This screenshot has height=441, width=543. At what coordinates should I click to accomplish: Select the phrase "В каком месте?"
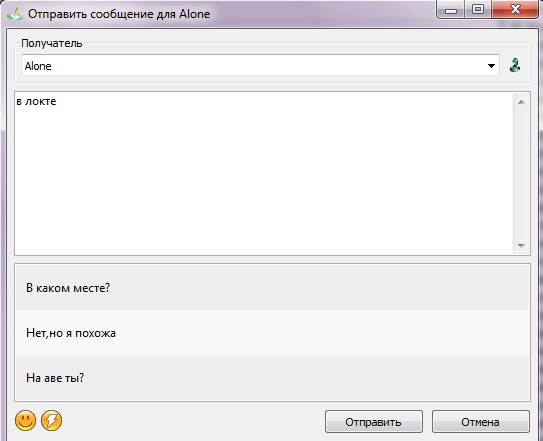272,287
